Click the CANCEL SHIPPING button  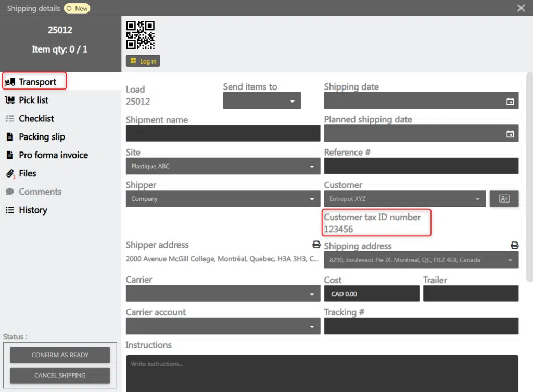pos(60,375)
